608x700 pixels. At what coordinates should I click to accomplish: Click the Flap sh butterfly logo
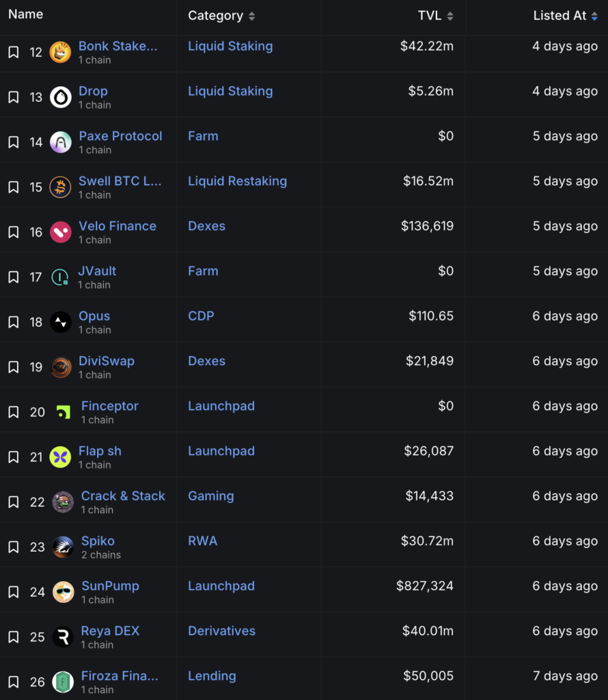[60, 457]
